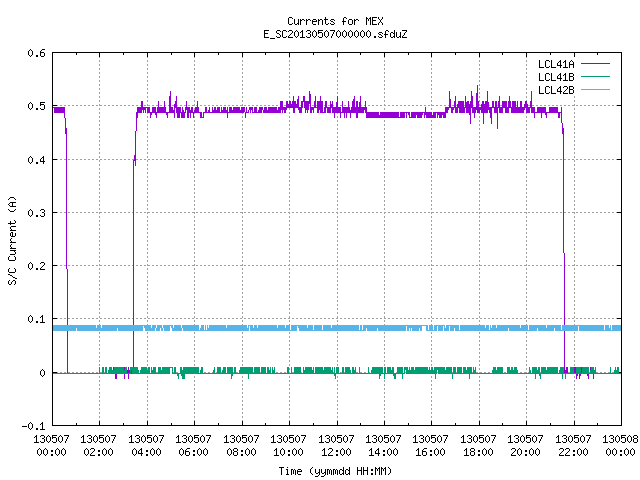
Task: Click the 06:00 x-axis tick label
Action: pos(193,452)
